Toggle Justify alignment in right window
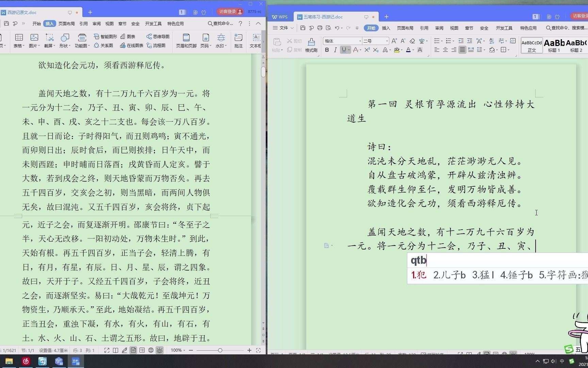 click(x=462, y=50)
